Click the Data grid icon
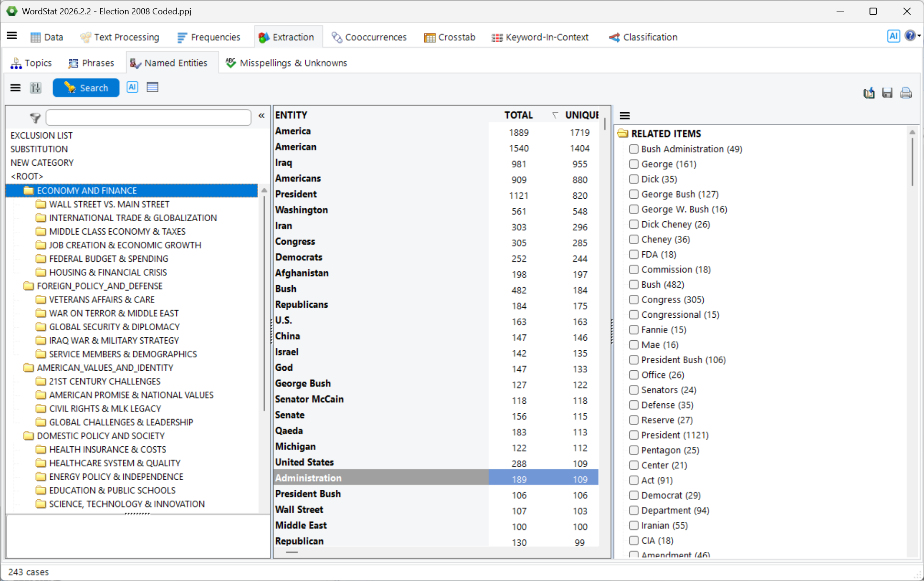This screenshot has width=924, height=581. click(35, 37)
